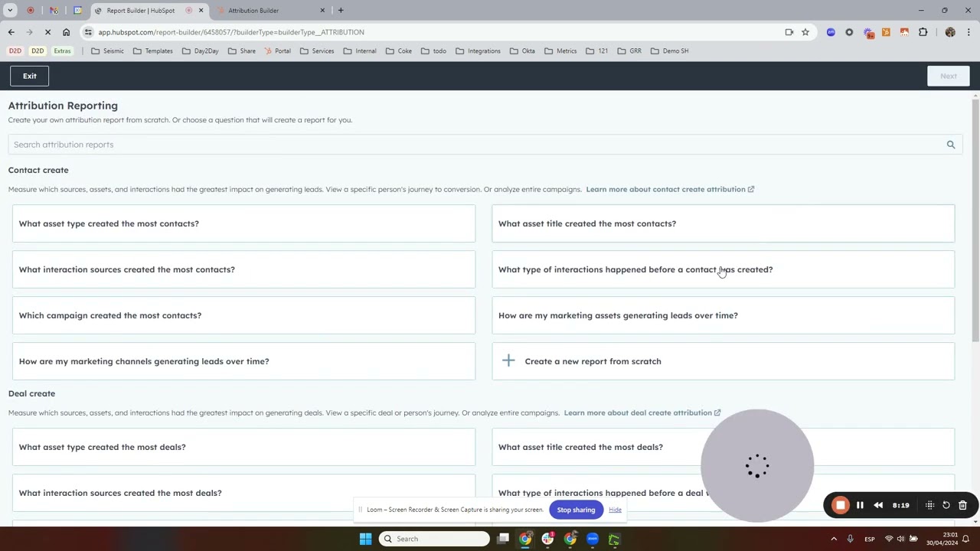Open Slack from the taskbar
The image size is (980, 551).
click(x=547, y=539)
